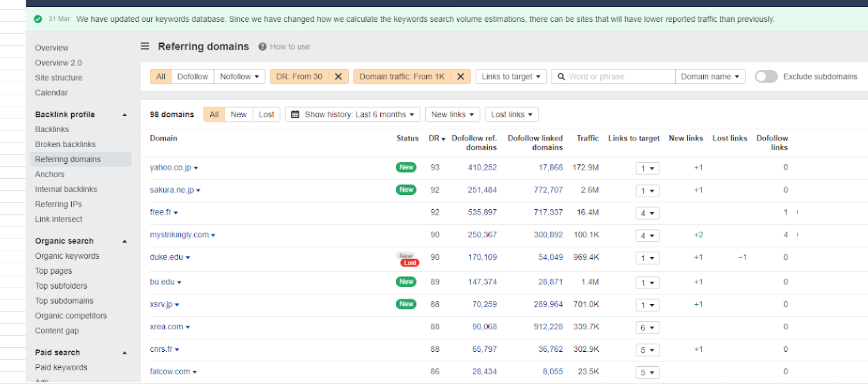
Task: Open Site structure in the sidebar
Action: click(59, 78)
